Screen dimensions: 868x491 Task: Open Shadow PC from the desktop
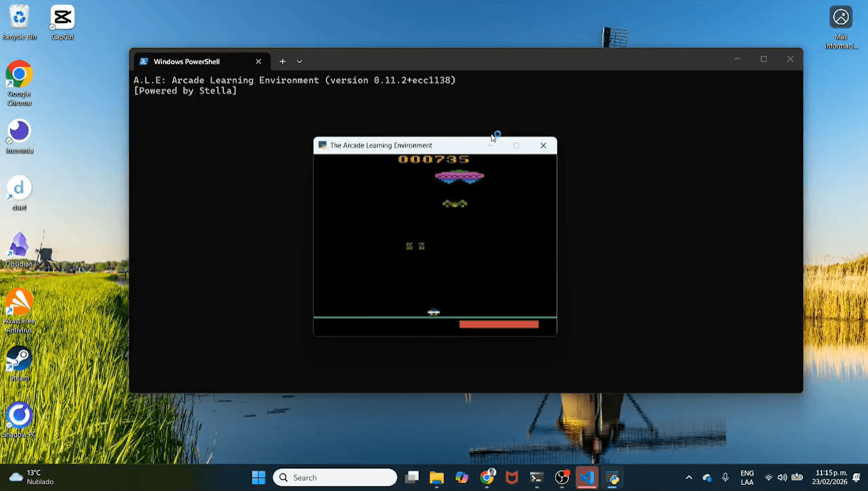(x=19, y=416)
